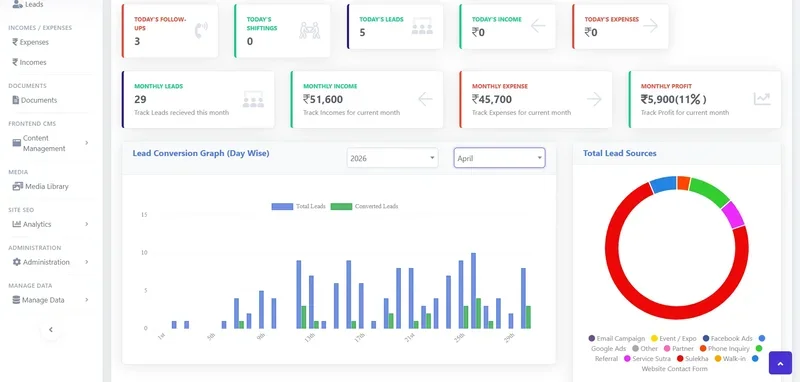Click the Documents file icon
The height and width of the screenshot is (382, 800).
point(16,100)
